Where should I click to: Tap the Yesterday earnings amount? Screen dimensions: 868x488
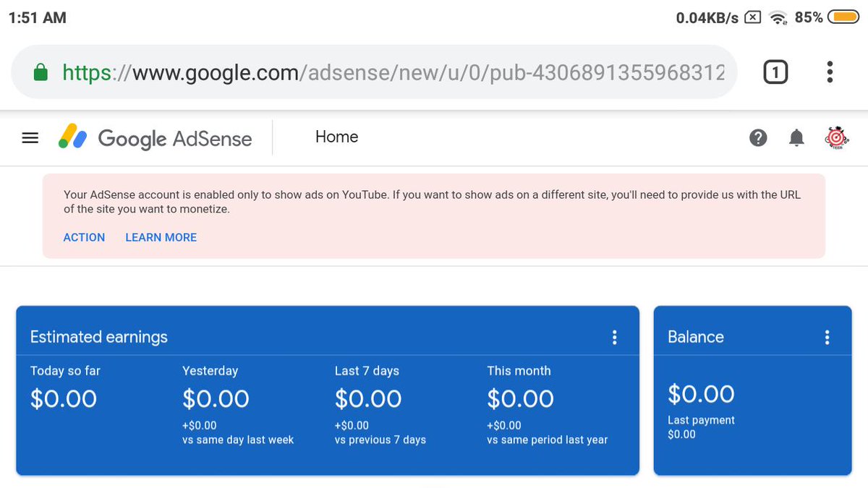[216, 398]
